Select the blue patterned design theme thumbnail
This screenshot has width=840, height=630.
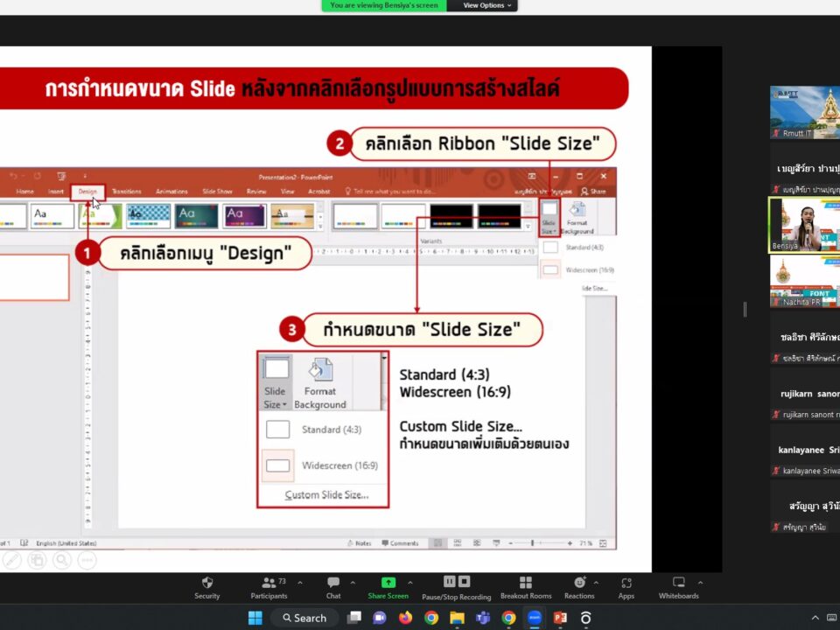coord(149,216)
